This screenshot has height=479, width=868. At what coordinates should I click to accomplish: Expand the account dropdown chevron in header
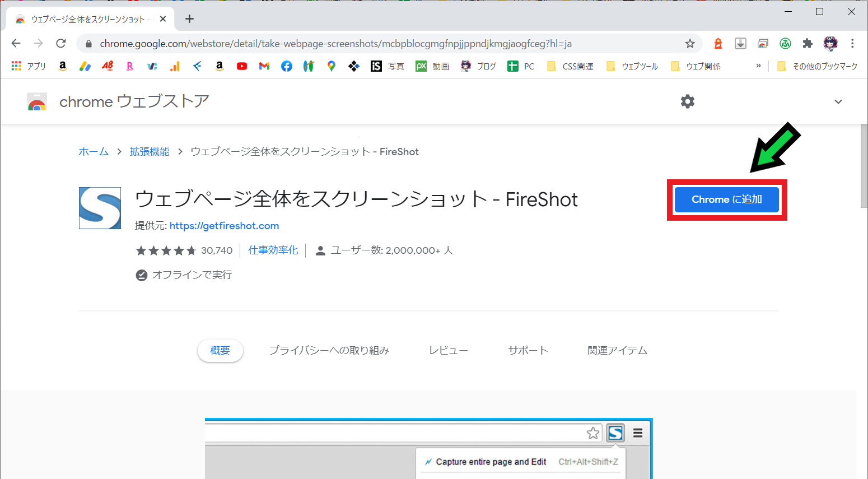pyautogui.click(x=838, y=102)
